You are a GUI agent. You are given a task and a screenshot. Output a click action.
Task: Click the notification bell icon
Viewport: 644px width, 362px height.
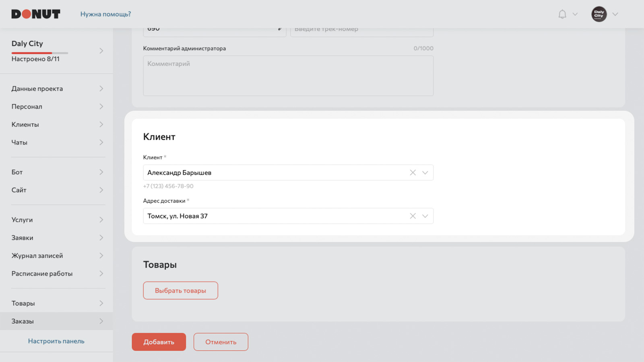click(x=562, y=14)
